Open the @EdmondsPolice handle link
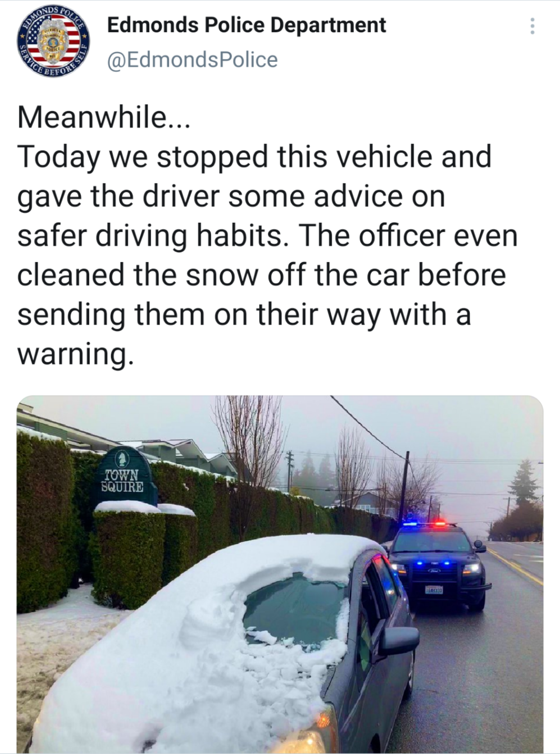This screenshot has width=560, height=754. (x=192, y=60)
